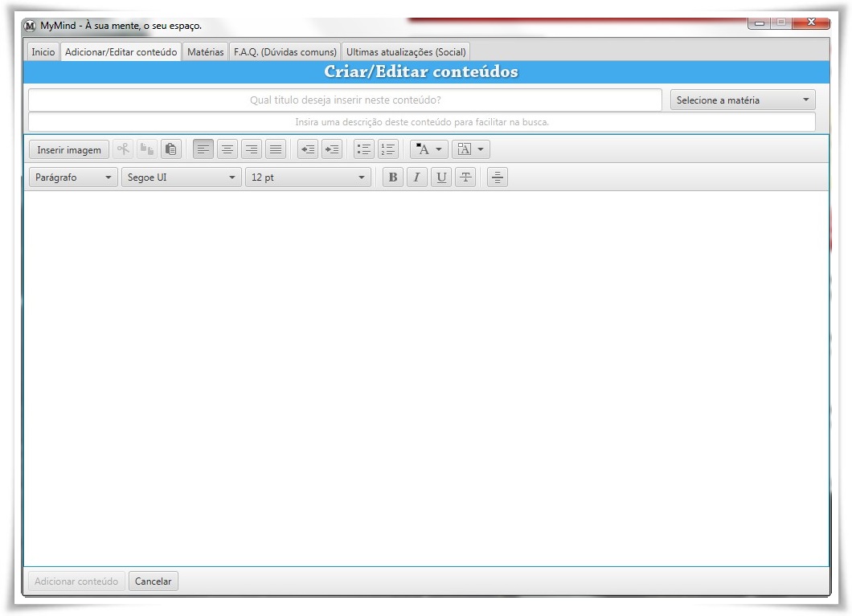The height and width of the screenshot is (616, 852).
Task: Click the Cut scissors icon
Action: [x=123, y=149]
